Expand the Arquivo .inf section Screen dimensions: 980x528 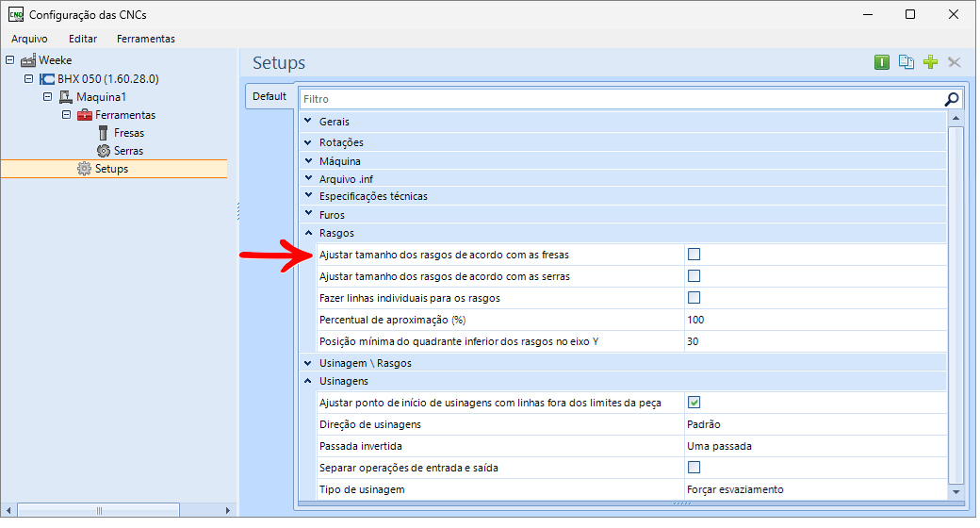[x=308, y=178]
